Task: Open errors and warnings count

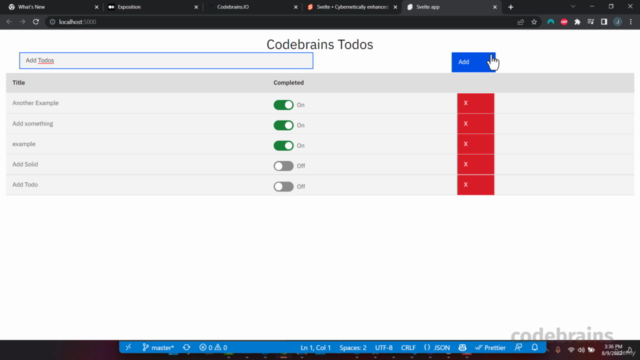Action: click(213, 347)
